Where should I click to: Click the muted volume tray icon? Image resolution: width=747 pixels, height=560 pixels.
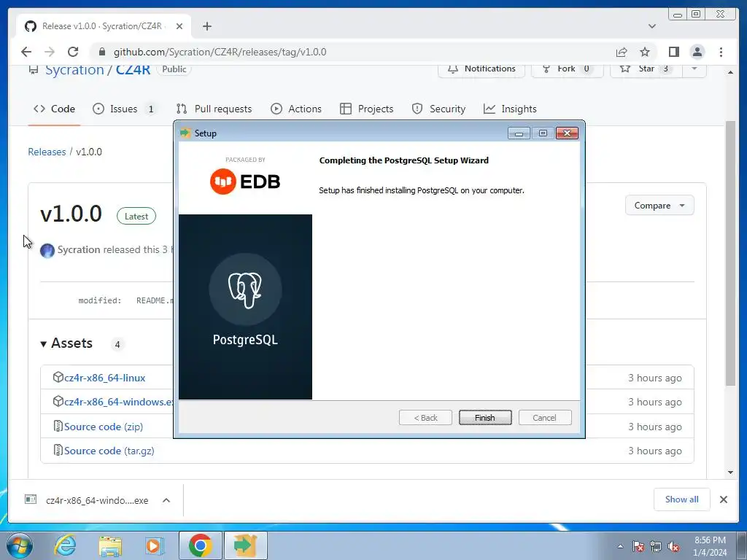[x=673, y=546]
